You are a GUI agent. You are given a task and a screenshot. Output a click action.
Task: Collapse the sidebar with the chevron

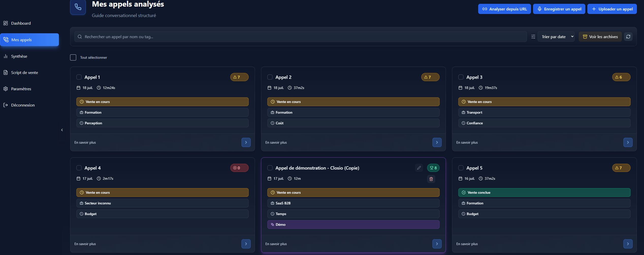[62, 130]
